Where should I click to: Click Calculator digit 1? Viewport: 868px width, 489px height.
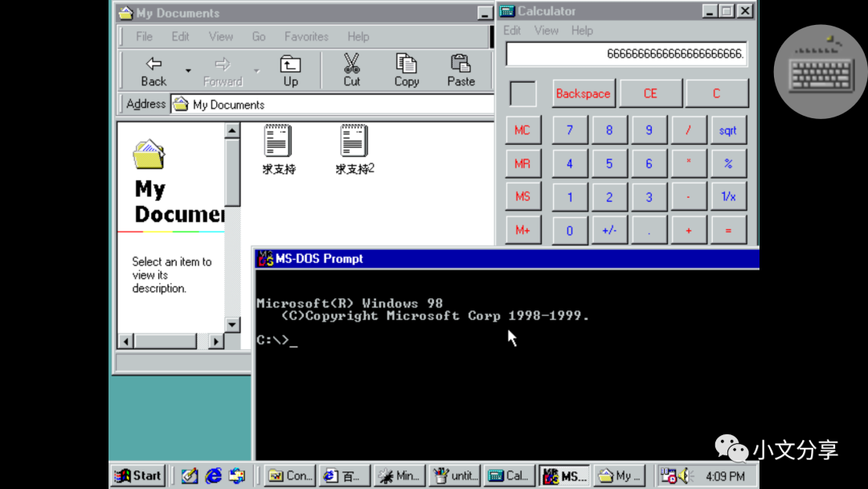tap(570, 196)
